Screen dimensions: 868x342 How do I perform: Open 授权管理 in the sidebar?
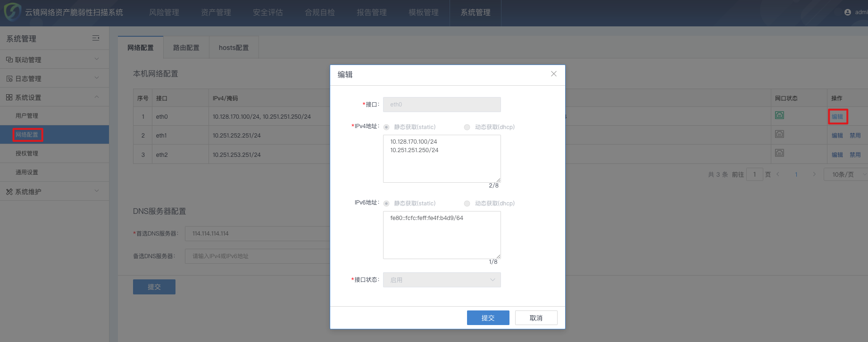pyautogui.click(x=54, y=154)
